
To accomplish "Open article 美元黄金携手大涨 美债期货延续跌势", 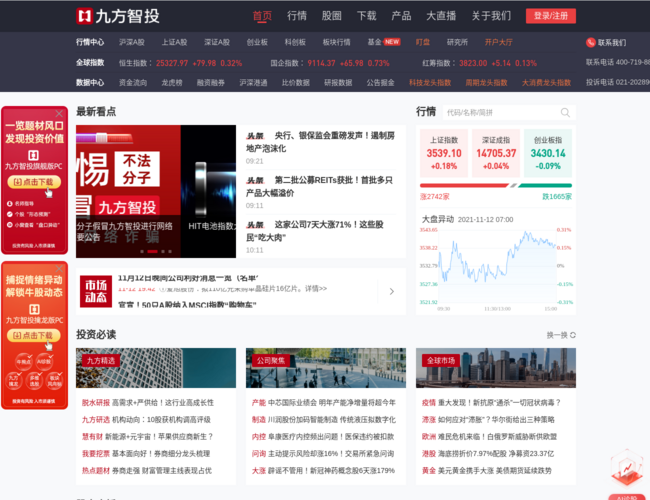I will (495, 471).
